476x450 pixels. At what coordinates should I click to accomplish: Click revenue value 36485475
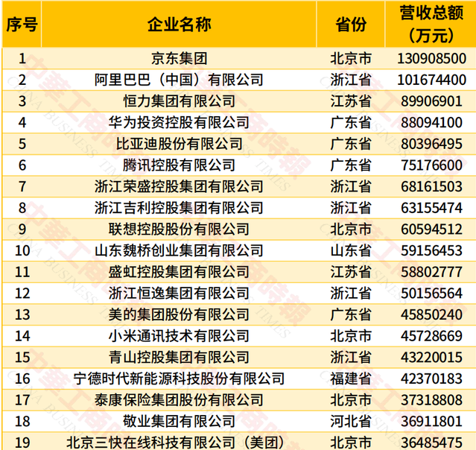432,443
